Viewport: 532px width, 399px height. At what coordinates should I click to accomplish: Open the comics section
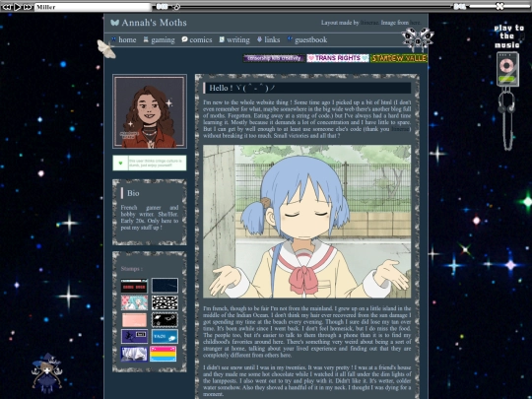[201, 39]
